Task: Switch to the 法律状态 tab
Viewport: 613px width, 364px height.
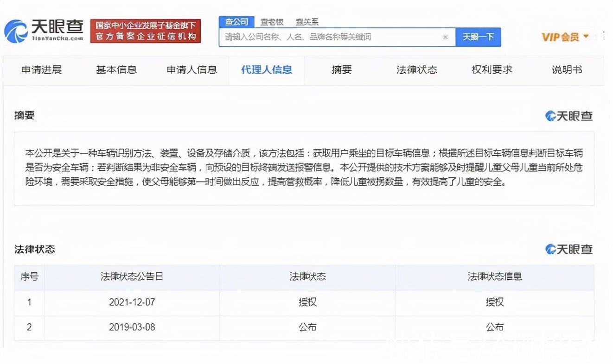Action: [417, 70]
